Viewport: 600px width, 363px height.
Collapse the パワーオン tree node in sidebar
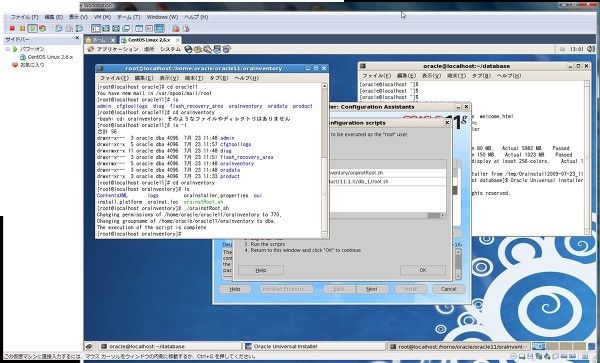(8, 49)
